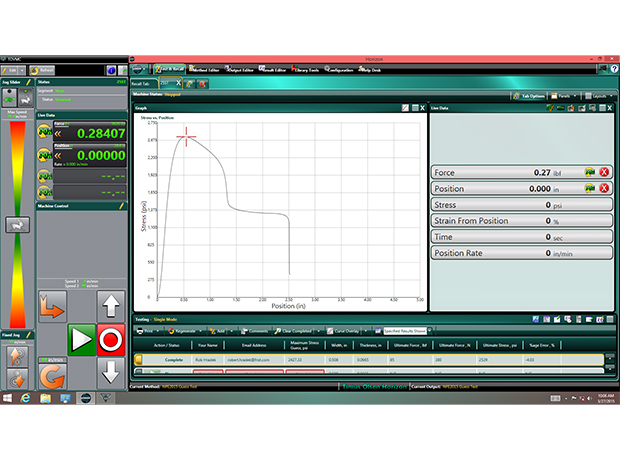Expand the Panels dropdown
The height and width of the screenshot is (460, 620).
tap(566, 96)
